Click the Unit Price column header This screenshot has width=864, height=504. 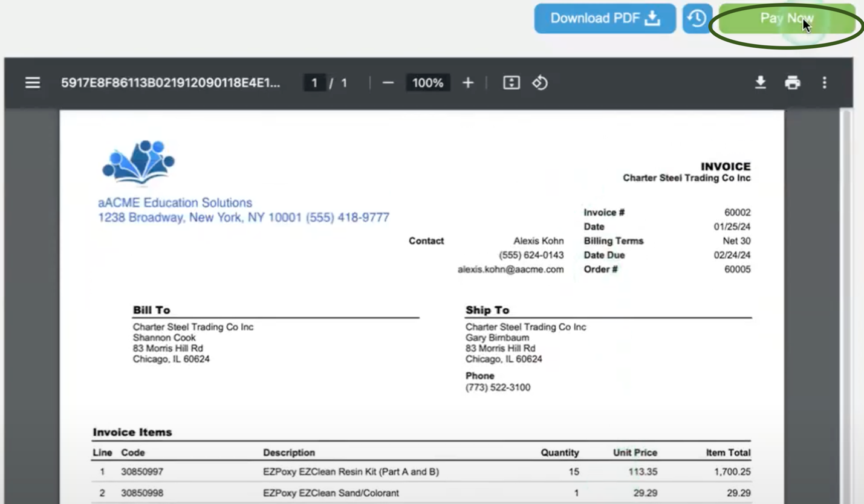635,453
